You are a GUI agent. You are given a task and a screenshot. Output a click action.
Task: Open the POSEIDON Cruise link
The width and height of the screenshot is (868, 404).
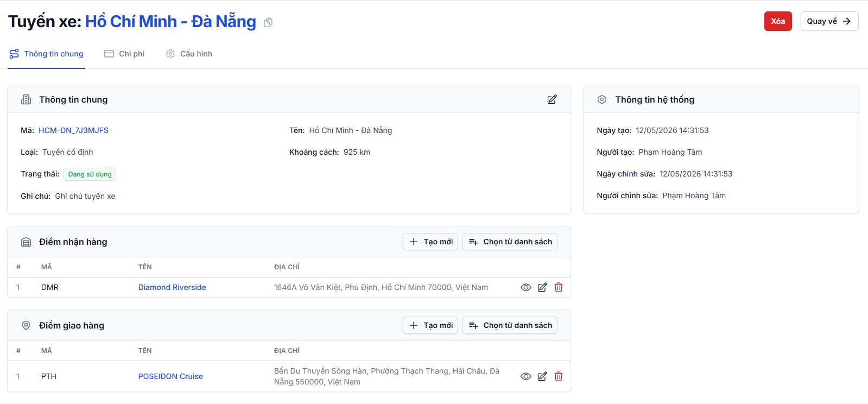pyautogui.click(x=170, y=376)
